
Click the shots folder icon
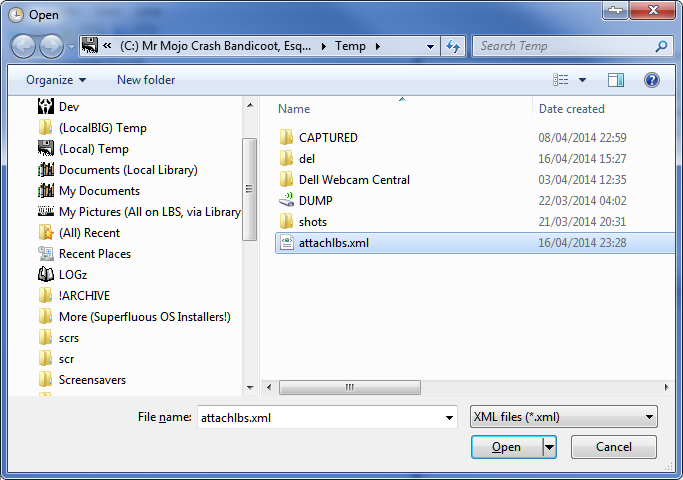coord(286,222)
